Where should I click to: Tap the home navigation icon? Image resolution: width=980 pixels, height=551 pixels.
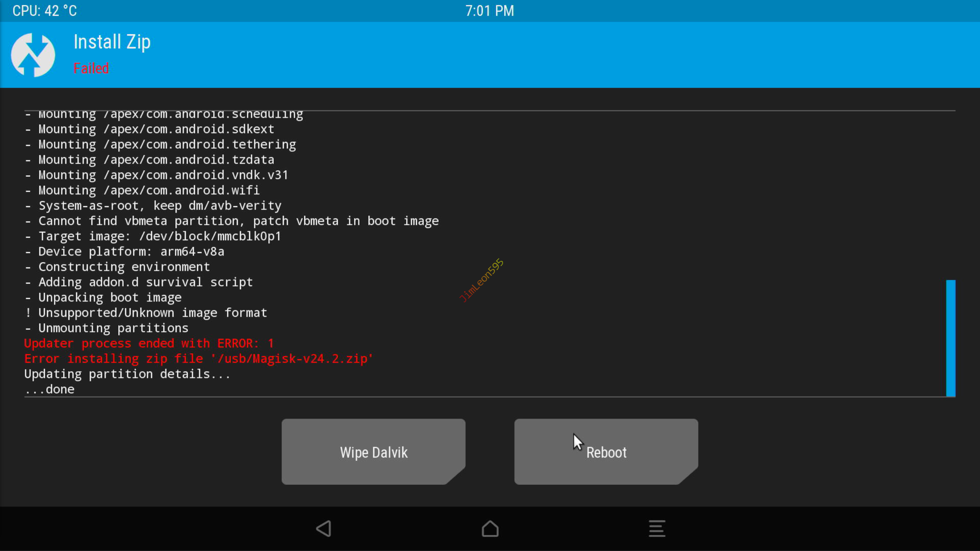490,528
